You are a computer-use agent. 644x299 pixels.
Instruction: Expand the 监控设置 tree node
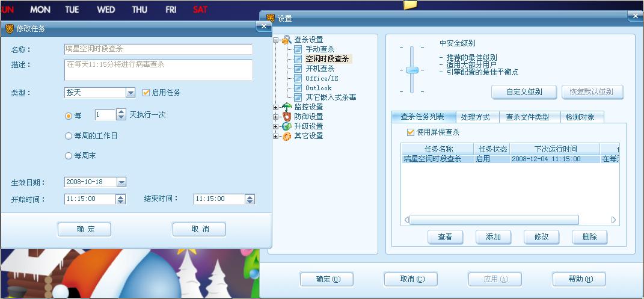pyautogui.click(x=275, y=107)
